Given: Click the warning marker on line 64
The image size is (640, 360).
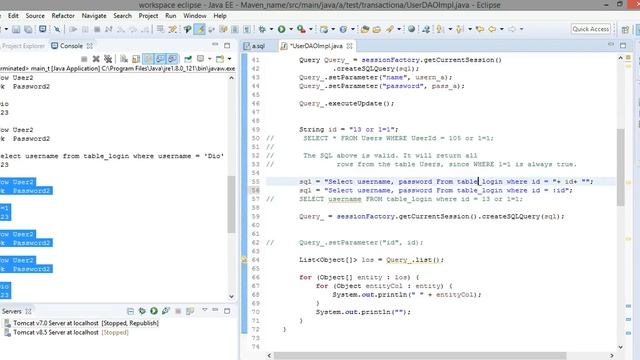Looking at the screenshot, I should click(x=244, y=260).
